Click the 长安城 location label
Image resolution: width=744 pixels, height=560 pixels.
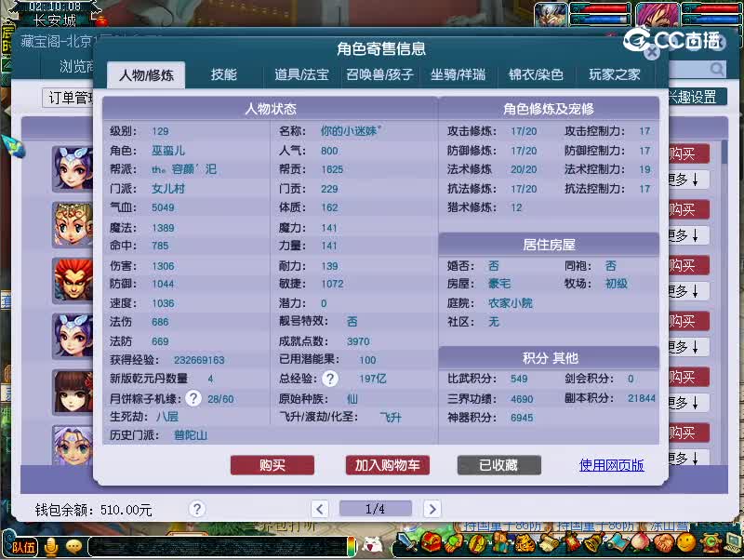tap(55, 20)
